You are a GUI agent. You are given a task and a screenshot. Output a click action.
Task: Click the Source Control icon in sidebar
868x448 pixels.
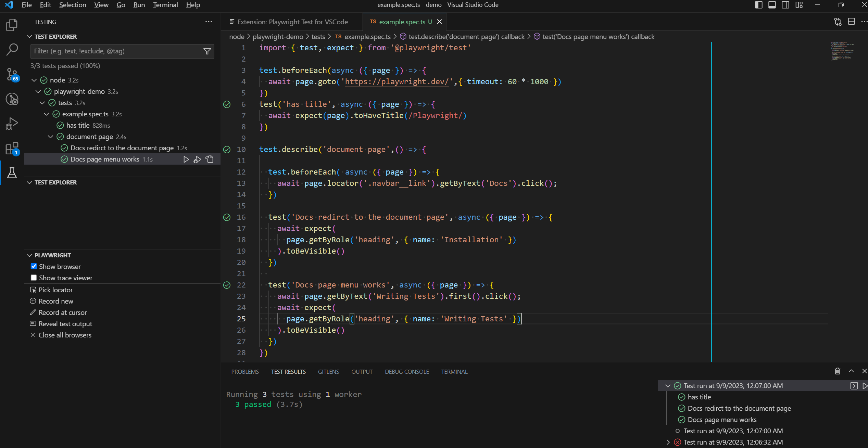tap(12, 73)
